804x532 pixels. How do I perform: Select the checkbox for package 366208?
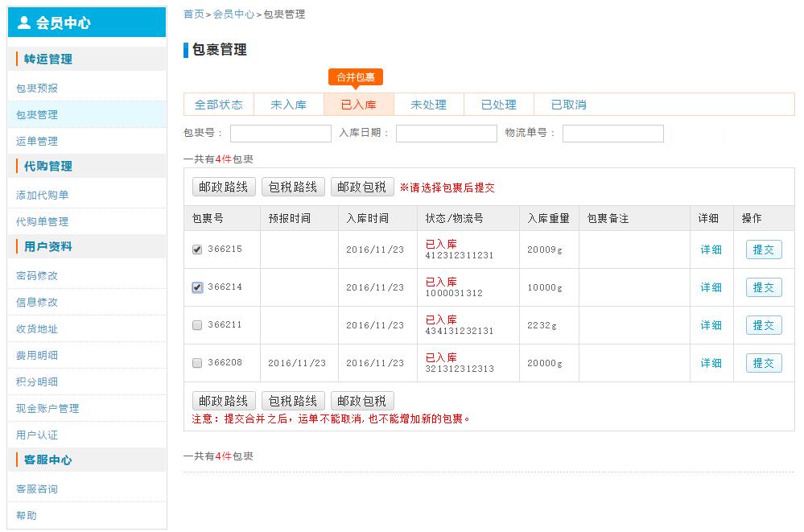pyautogui.click(x=197, y=363)
